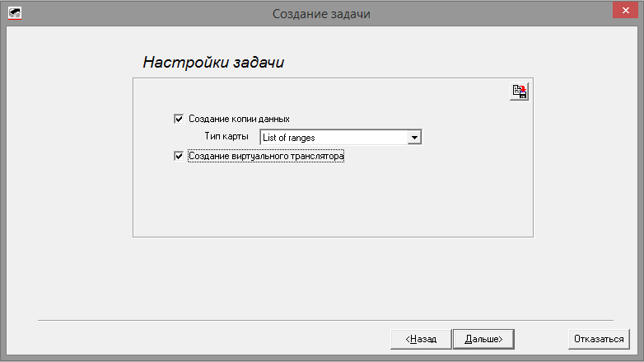
Task: Click the List of ranges combo box field
Action: (334, 137)
